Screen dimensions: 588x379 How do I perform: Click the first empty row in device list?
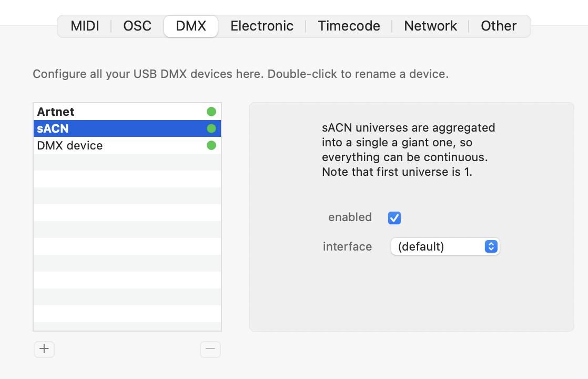pyautogui.click(x=127, y=162)
